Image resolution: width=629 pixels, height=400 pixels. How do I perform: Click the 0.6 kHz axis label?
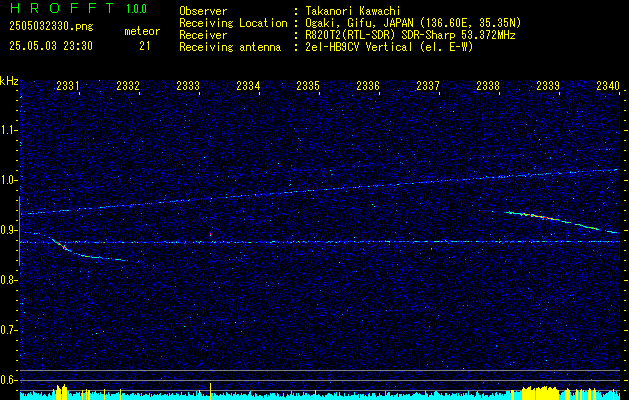click(x=9, y=380)
